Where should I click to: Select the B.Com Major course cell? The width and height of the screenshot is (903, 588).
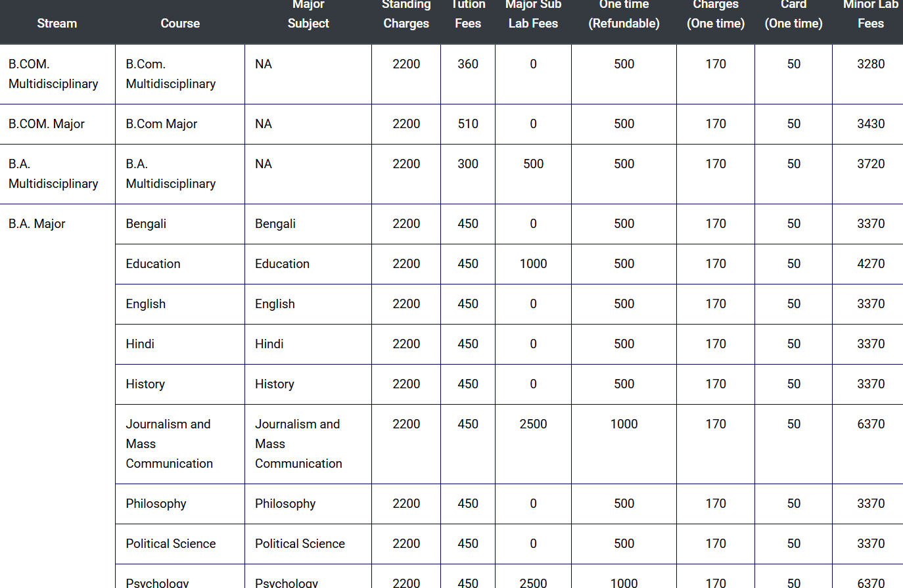(x=162, y=124)
